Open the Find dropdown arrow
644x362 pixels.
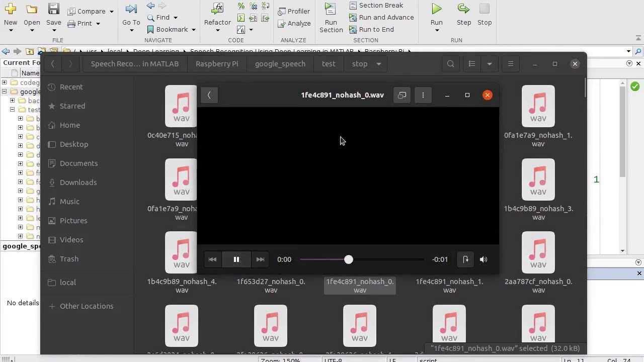175,18
